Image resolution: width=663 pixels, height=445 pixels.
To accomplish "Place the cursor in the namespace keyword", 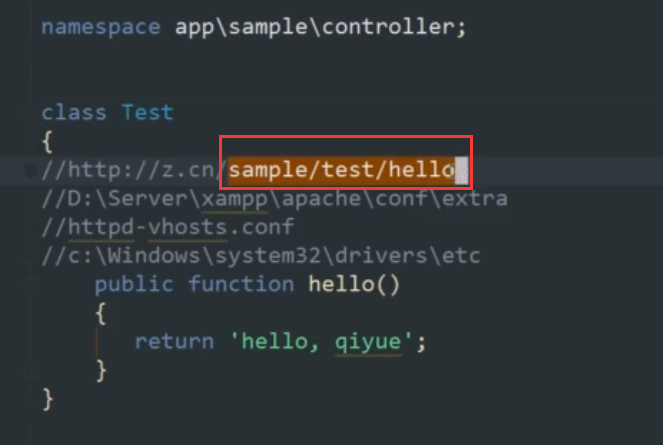I will (x=101, y=27).
